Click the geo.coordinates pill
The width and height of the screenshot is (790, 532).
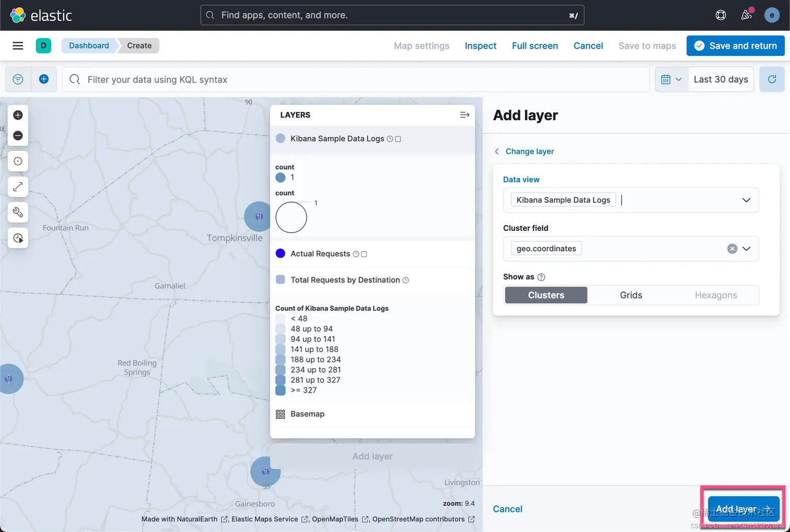click(546, 249)
